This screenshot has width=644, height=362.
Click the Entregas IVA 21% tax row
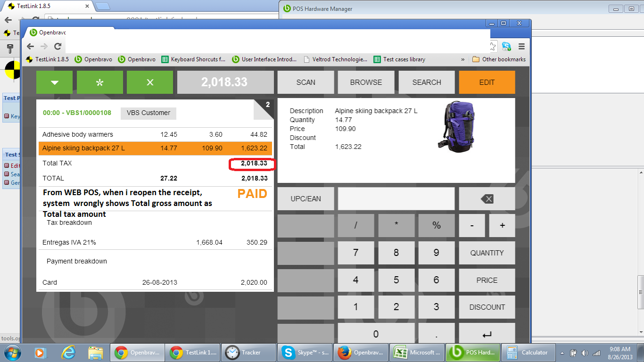pos(155,243)
